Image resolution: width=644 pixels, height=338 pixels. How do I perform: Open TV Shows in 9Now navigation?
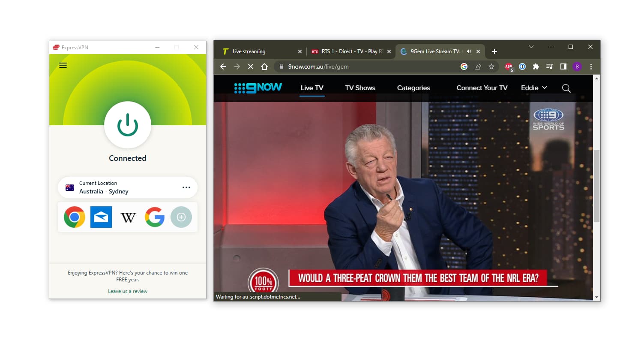point(360,88)
